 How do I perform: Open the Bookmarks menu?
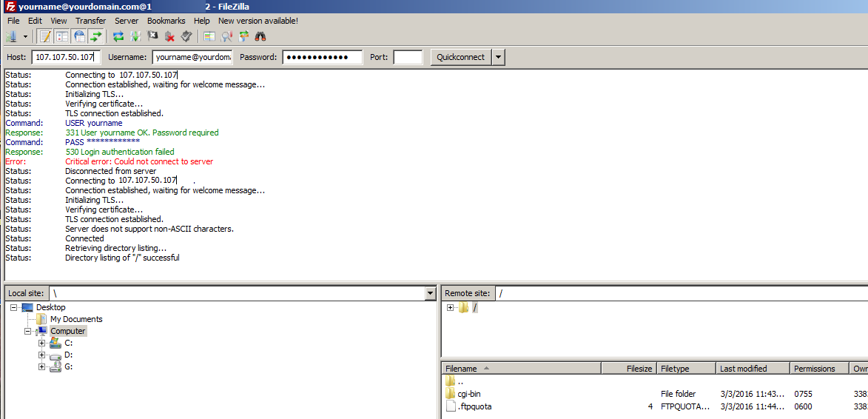point(166,21)
